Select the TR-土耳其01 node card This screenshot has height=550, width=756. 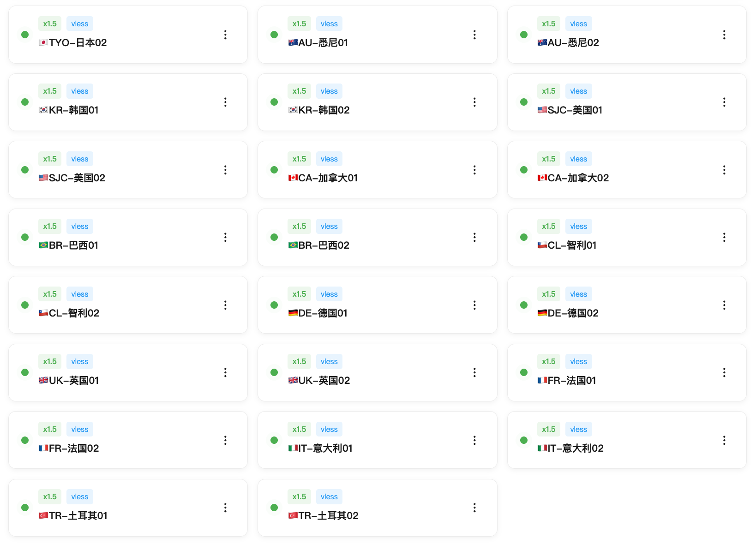pos(128,508)
